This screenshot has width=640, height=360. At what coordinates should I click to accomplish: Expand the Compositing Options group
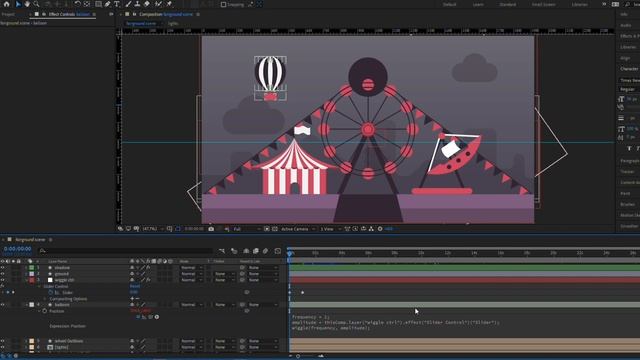click(45, 299)
